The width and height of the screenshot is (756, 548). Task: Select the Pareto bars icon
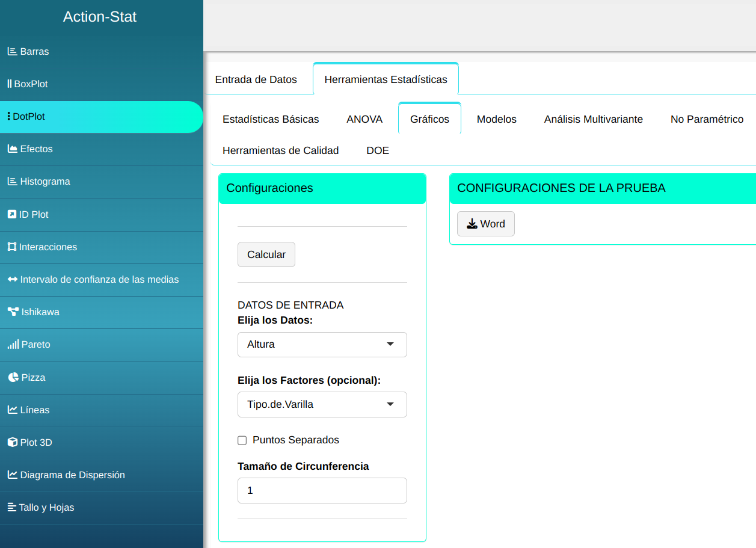[x=13, y=345]
